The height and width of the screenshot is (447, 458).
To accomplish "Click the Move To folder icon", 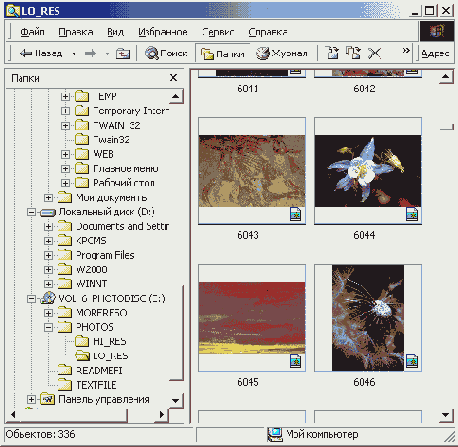I will (332, 53).
